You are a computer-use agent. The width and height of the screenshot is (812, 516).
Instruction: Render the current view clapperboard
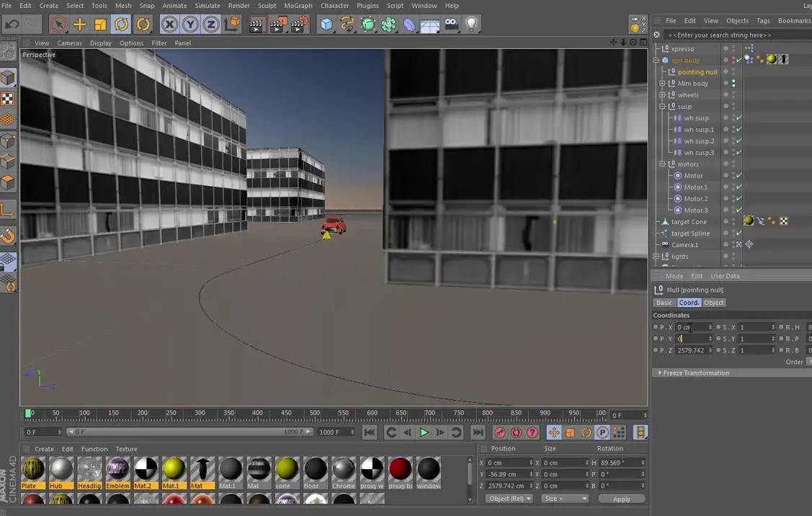tap(256, 25)
